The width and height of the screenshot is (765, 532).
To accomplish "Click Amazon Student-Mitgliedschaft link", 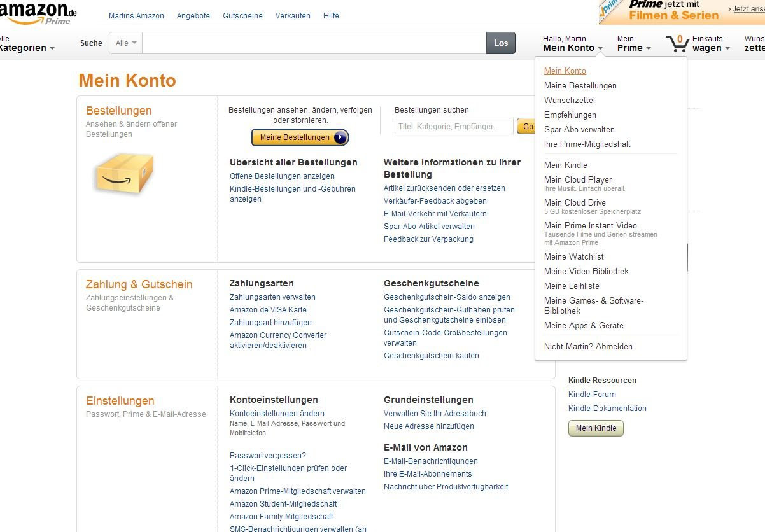I will click(x=283, y=504).
